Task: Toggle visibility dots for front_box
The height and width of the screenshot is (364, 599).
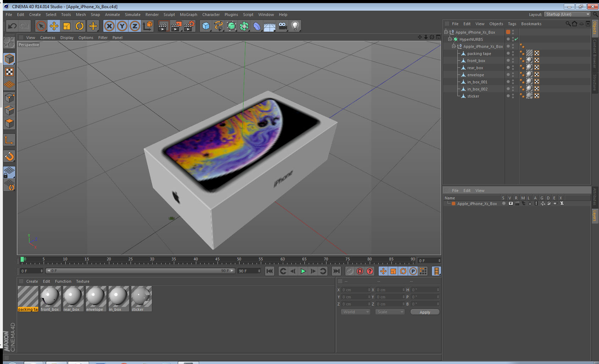Action: coord(513,60)
